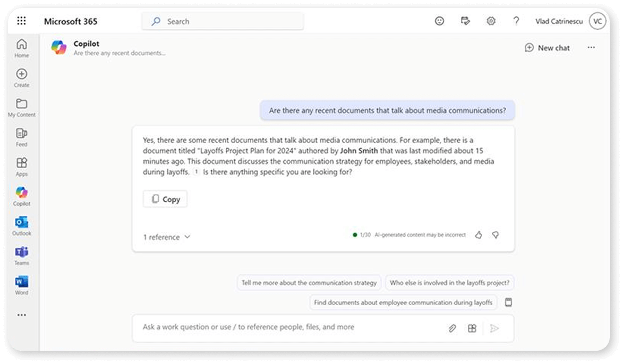Open Apps in the sidebar
This screenshot has height=364, width=623.
coord(21,167)
